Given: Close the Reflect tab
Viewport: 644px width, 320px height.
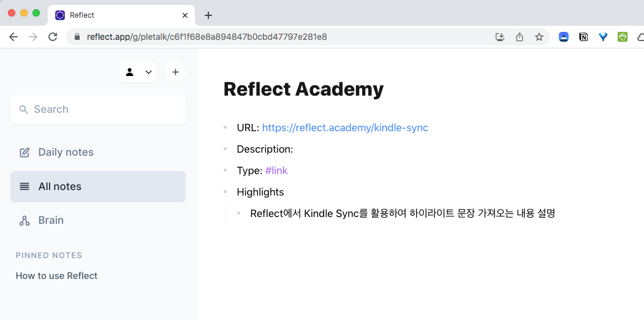Looking at the screenshot, I should pos(185,15).
